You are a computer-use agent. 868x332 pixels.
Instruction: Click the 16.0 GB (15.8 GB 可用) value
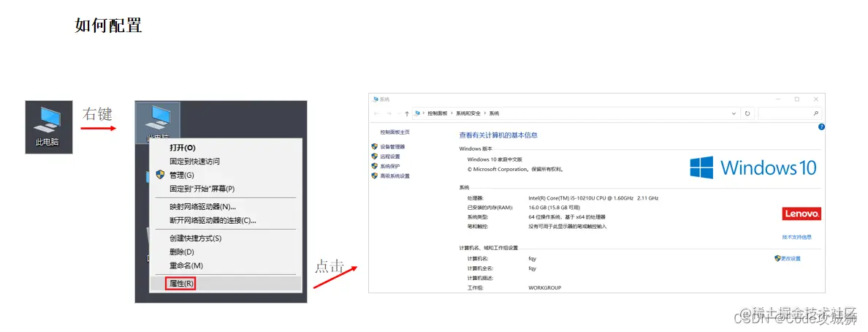point(555,207)
